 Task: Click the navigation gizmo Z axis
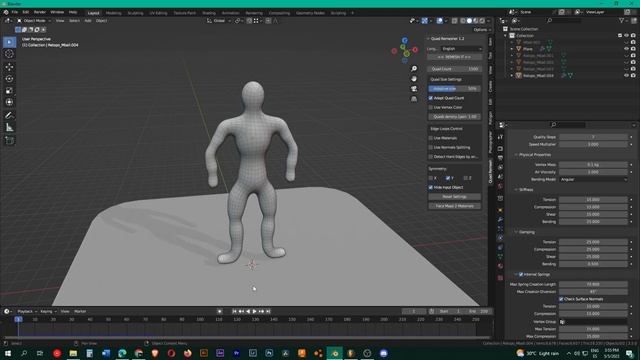pos(404,40)
